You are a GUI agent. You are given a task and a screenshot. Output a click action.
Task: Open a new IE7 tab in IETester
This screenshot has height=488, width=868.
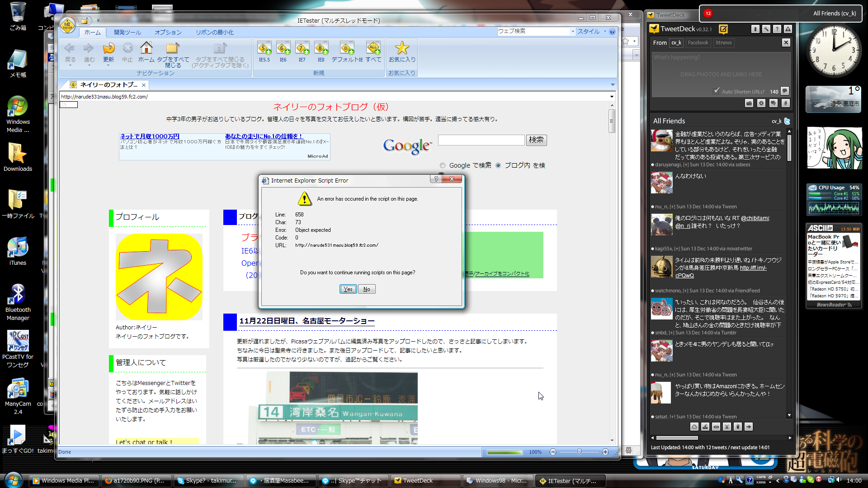coord(302,52)
